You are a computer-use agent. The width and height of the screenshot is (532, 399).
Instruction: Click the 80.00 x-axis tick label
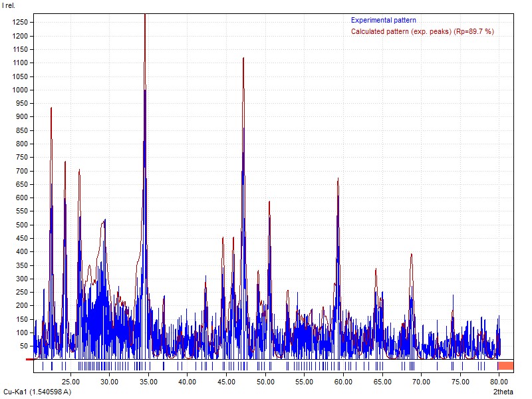(x=499, y=382)
